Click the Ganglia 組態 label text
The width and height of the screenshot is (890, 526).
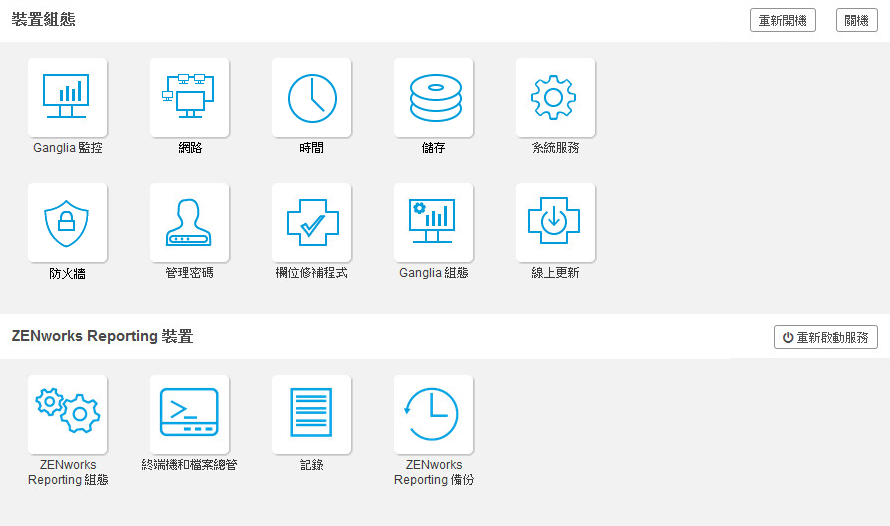point(434,273)
